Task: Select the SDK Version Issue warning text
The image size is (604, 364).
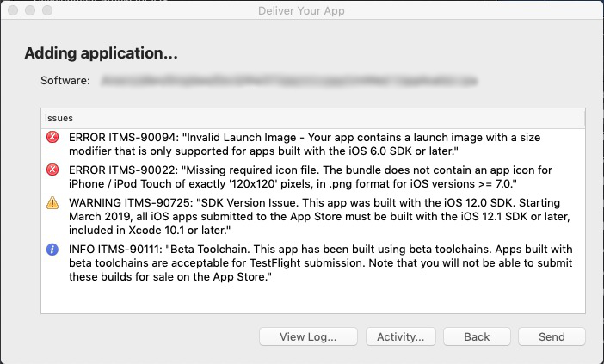Action: (x=308, y=215)
